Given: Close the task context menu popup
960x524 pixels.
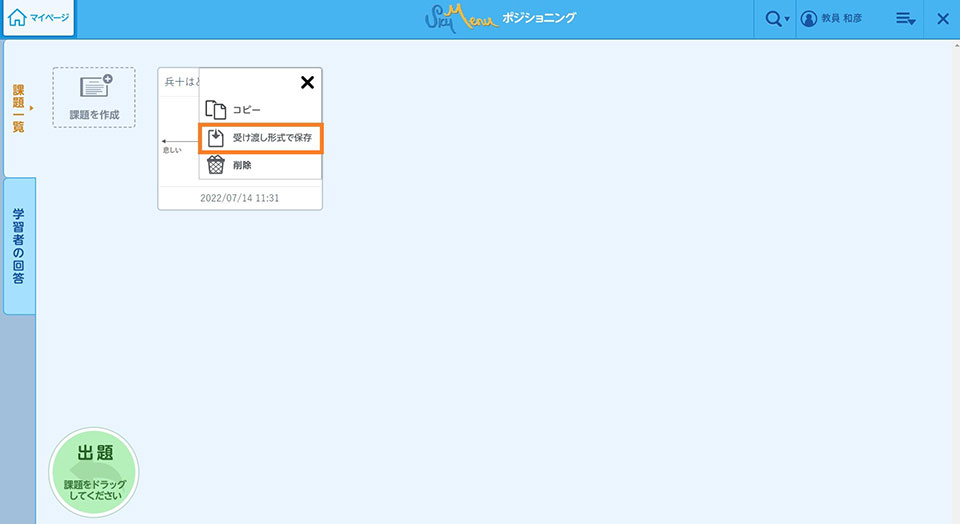Looking at the screenshot, I should (307, 83).
